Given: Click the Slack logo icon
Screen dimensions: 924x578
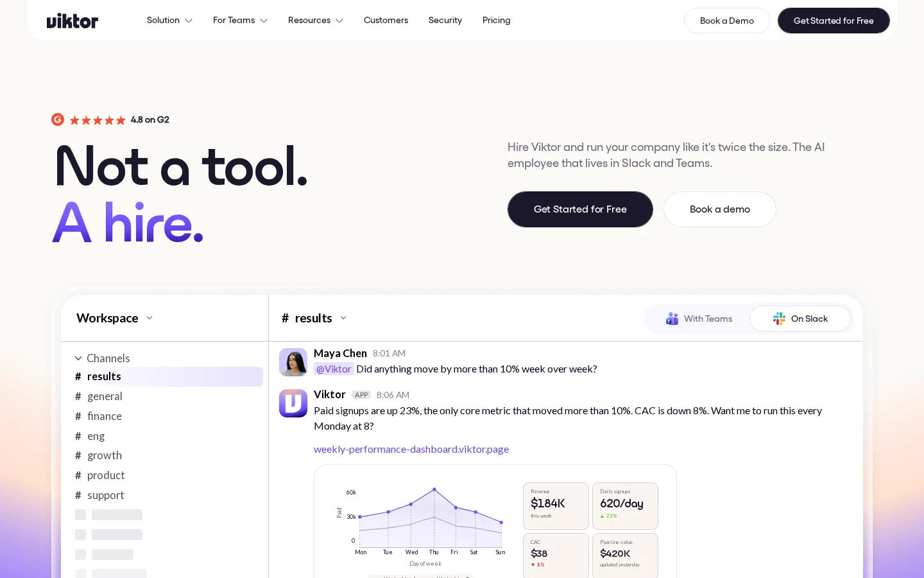Looking at the screenshot, I should click(779, 319).
